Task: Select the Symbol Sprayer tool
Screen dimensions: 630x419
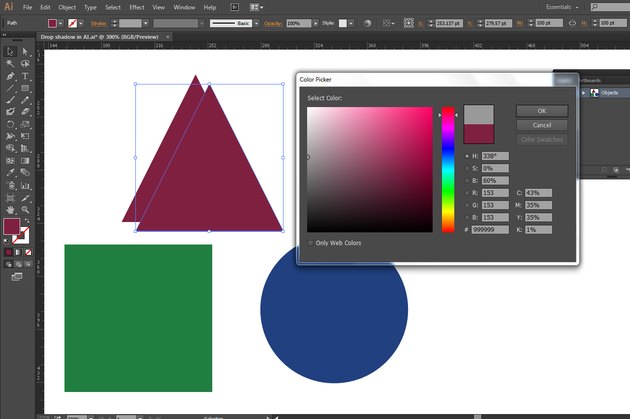Action: (10, 186)
